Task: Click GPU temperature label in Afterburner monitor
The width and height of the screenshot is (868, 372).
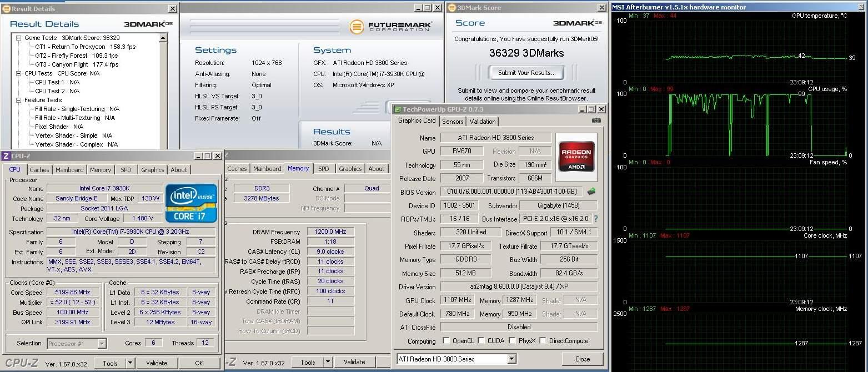Action: tap(819, 16)
